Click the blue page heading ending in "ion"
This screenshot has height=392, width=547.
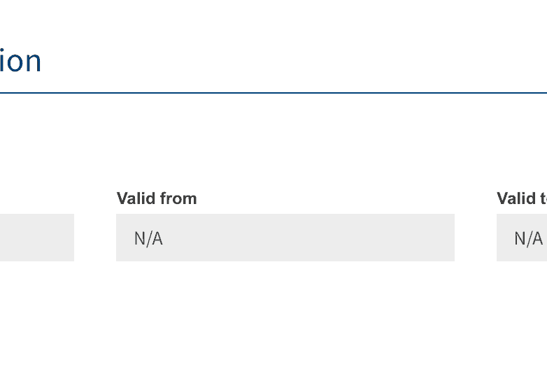point(20,61)
